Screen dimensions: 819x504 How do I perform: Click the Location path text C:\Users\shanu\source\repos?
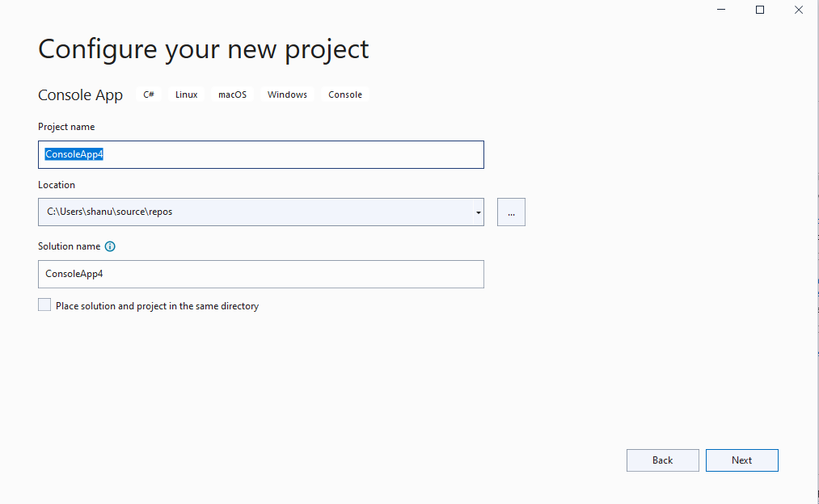tap(110, 212)
